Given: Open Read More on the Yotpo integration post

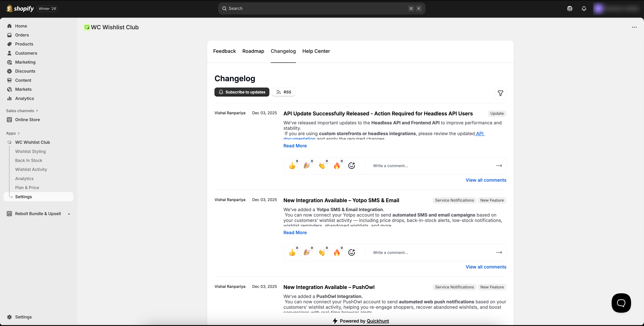Looking at the screenshot, I should (295, 233).
